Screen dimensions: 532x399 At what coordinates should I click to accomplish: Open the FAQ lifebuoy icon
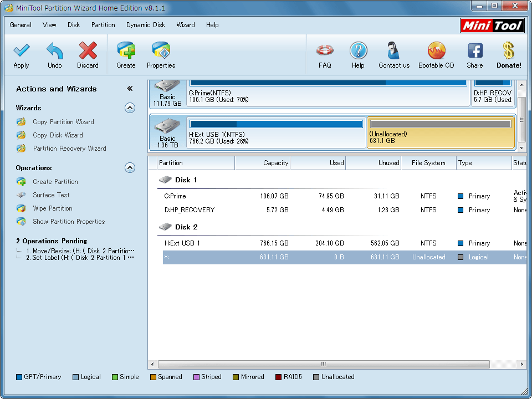[325, 50]
